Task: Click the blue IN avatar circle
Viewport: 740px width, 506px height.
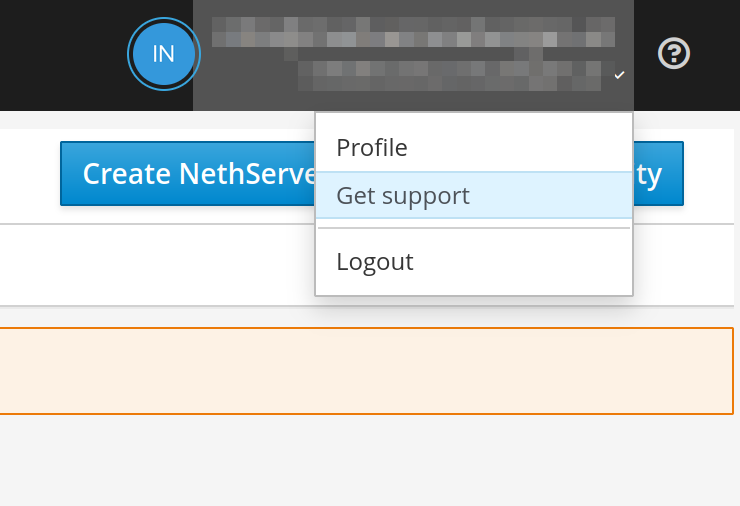Action: (163, 54)
